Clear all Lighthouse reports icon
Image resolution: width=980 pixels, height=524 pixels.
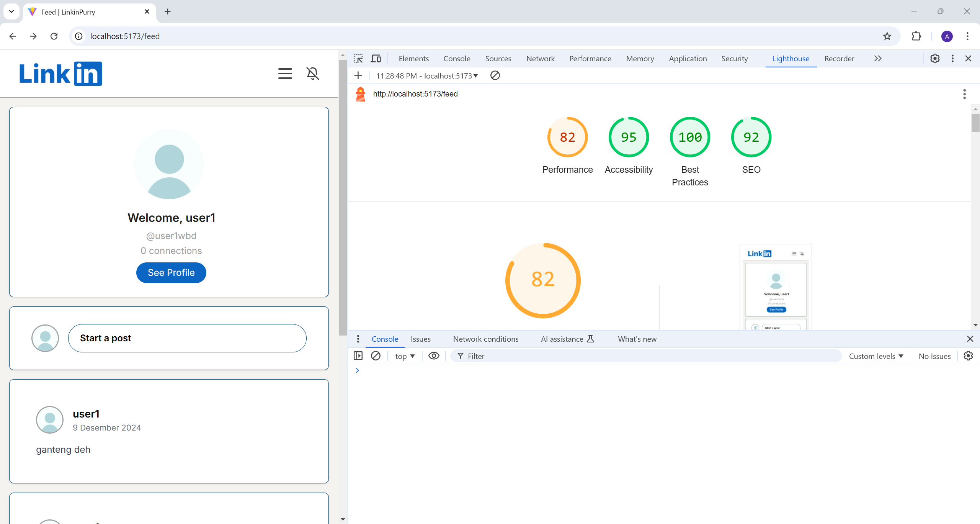[x=495, y=75]
